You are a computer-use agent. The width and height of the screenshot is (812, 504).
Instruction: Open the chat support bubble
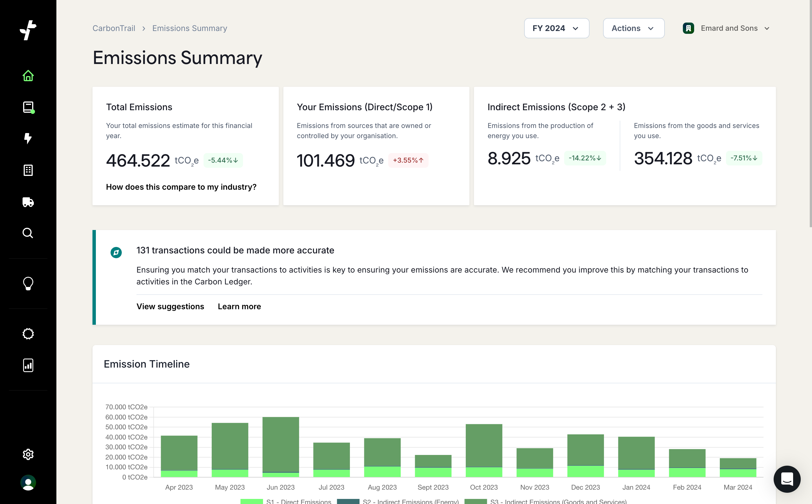coord(787,479)
